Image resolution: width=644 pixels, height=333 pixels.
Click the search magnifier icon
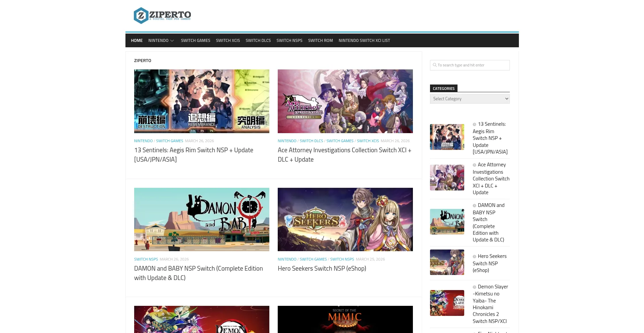pyautogui.click(x=435, y=65)
